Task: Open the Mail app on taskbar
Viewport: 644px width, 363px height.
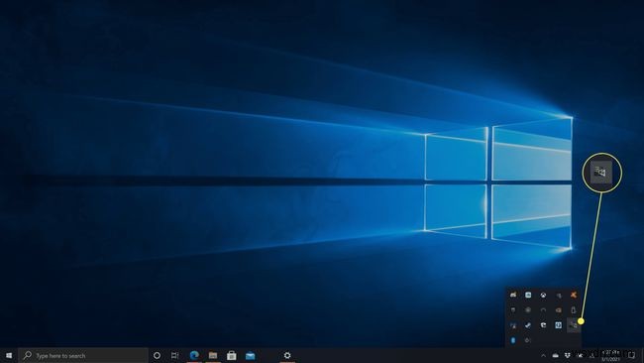Action: point(250,356)
